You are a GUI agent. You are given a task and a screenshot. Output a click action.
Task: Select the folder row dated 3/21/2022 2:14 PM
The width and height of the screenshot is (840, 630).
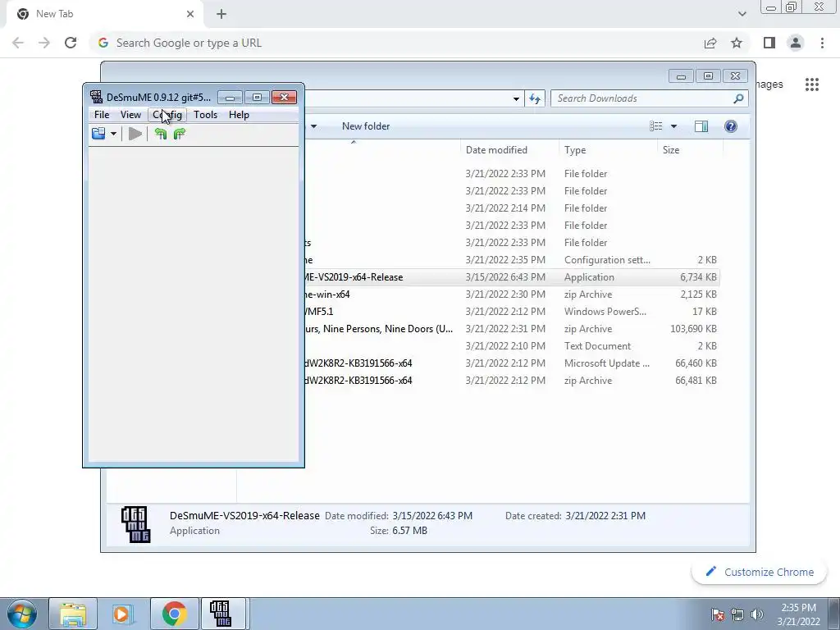tap(512, 208)
